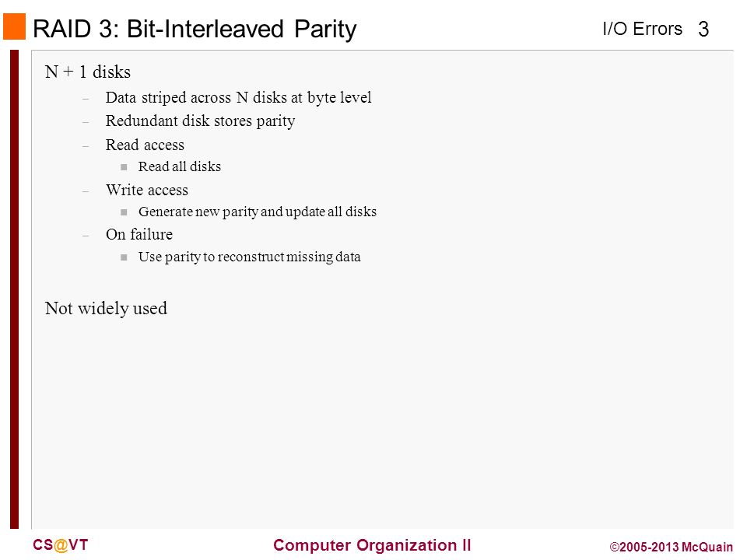Click the bullet before 'Generate new parity'
Screen dimensions: 747x560
[124, 212]
